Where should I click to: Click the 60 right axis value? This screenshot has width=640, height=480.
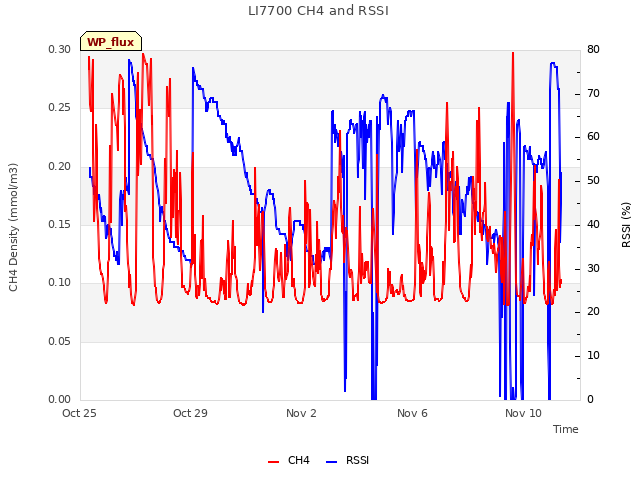[x=593, y=137]
